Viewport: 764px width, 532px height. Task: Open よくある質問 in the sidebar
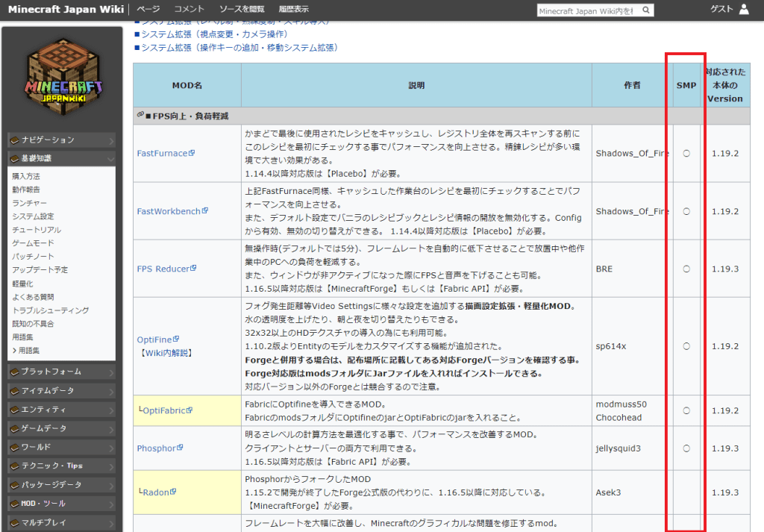(33, 297)
